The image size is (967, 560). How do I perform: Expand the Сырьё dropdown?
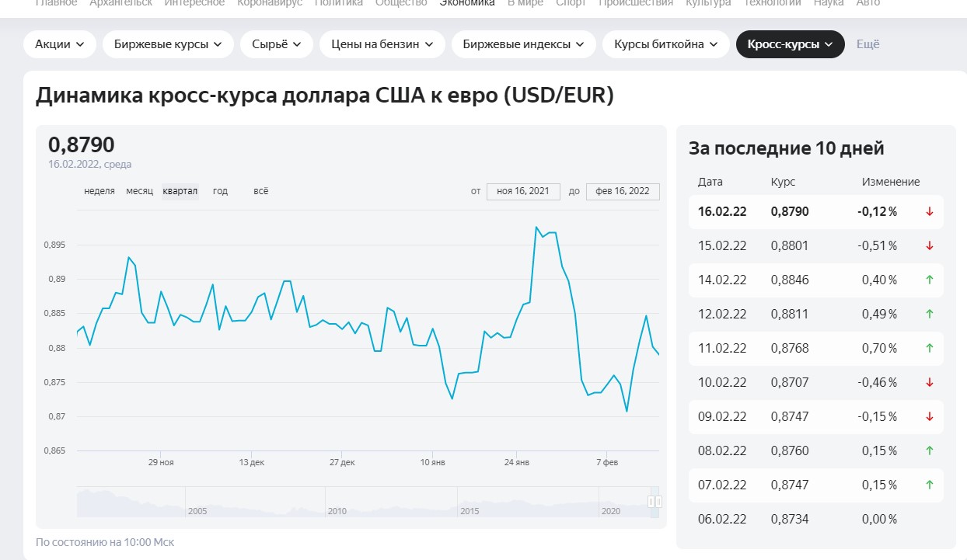(277, 44)
